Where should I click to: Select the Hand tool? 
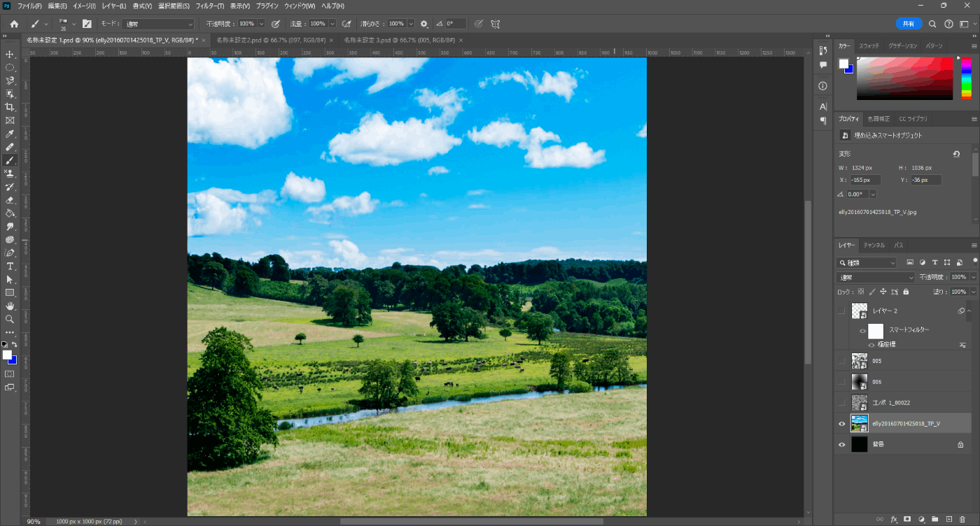10,306
